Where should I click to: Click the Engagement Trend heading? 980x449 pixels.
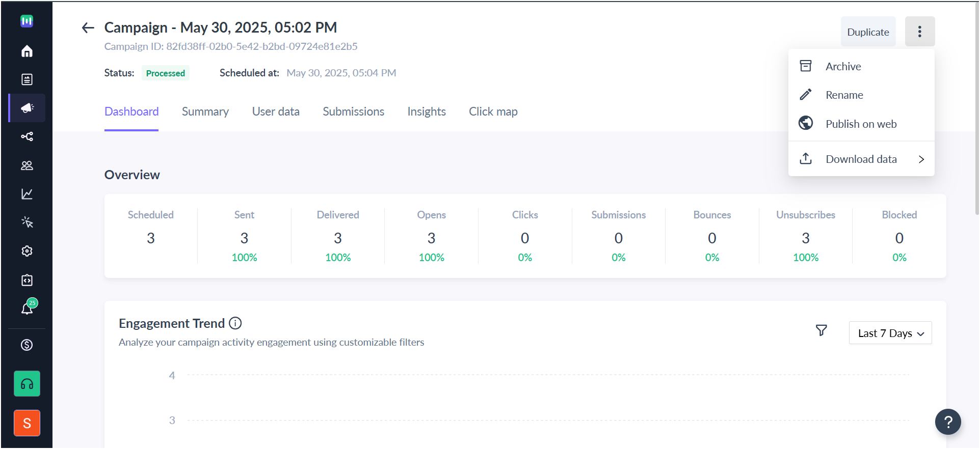click(x=172, y=323)
